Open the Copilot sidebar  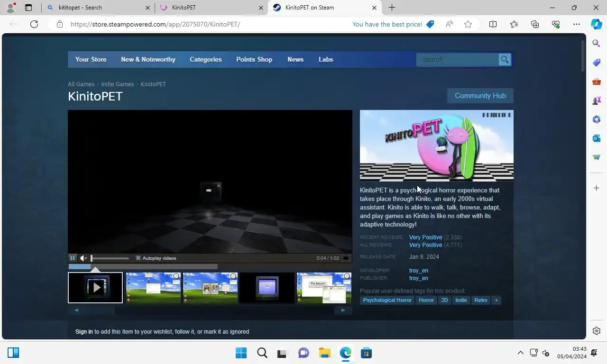[x=597, y=24]
